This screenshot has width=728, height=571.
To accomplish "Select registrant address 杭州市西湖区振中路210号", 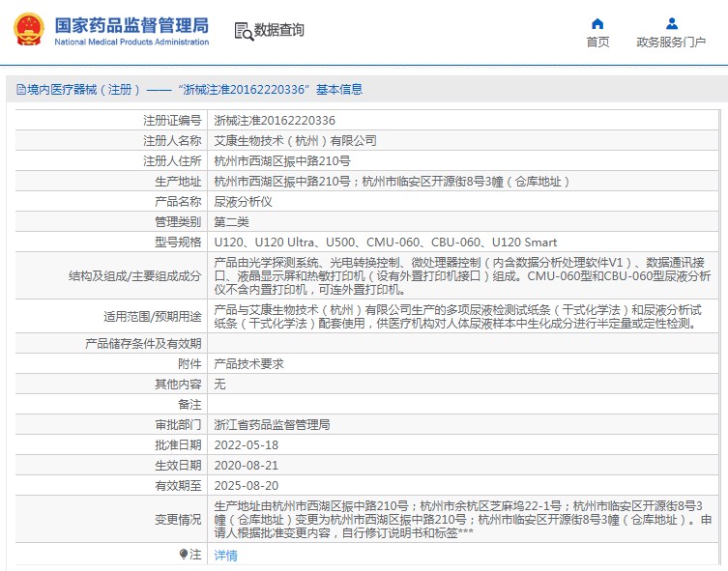I will [x=282, y=161].
